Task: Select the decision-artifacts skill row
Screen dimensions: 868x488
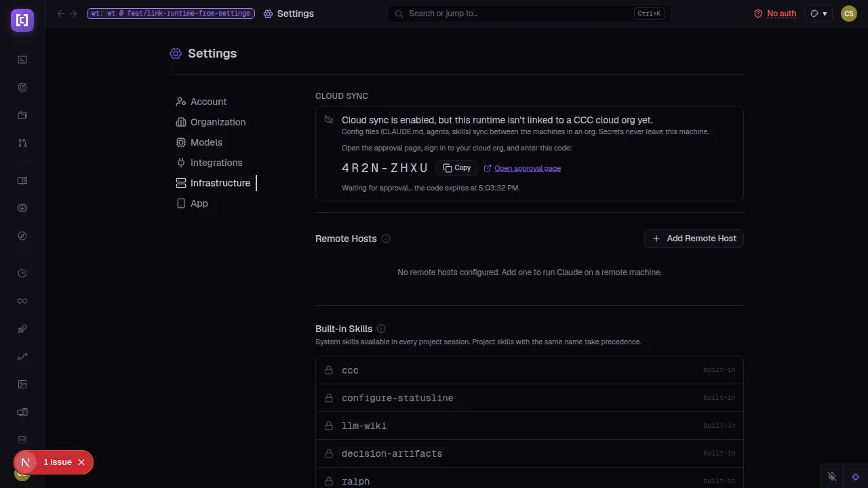Action: tap(530, 453)
